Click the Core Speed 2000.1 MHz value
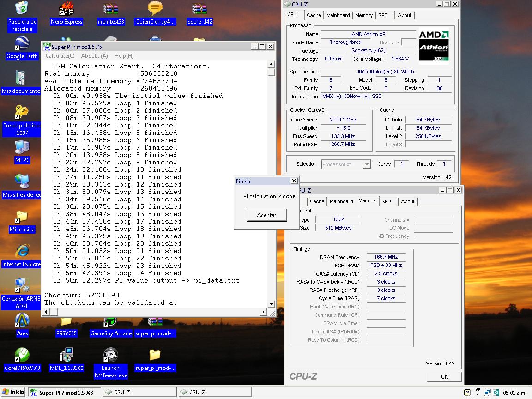The height and width of the screenshot is (399, 532). pos(343,120)
